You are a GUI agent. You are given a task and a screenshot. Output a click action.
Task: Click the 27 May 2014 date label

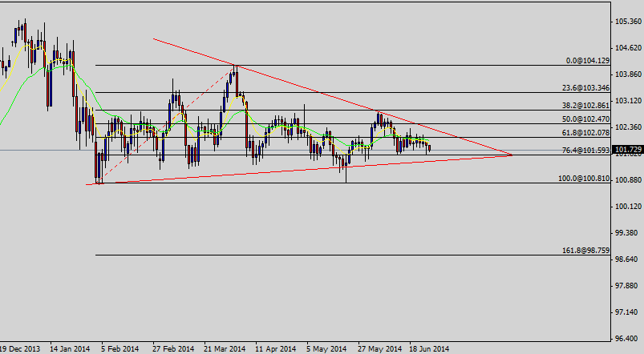coord(379,348)
